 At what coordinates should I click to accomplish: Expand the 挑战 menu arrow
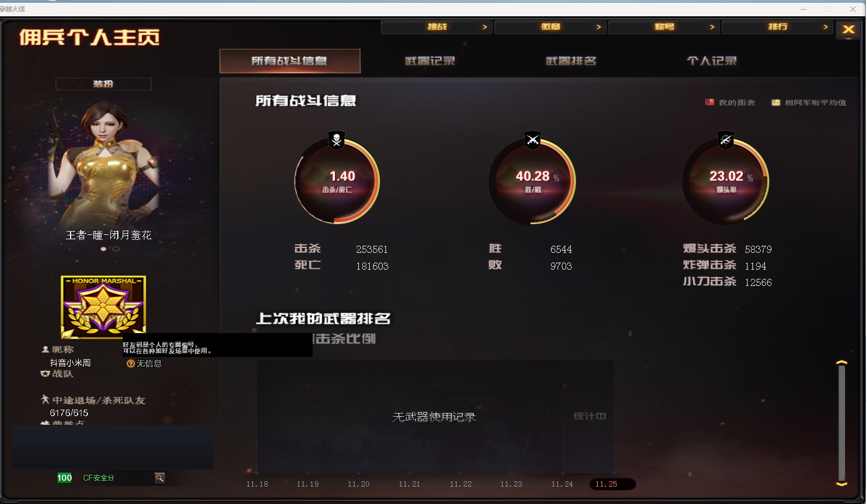[485, 27]
